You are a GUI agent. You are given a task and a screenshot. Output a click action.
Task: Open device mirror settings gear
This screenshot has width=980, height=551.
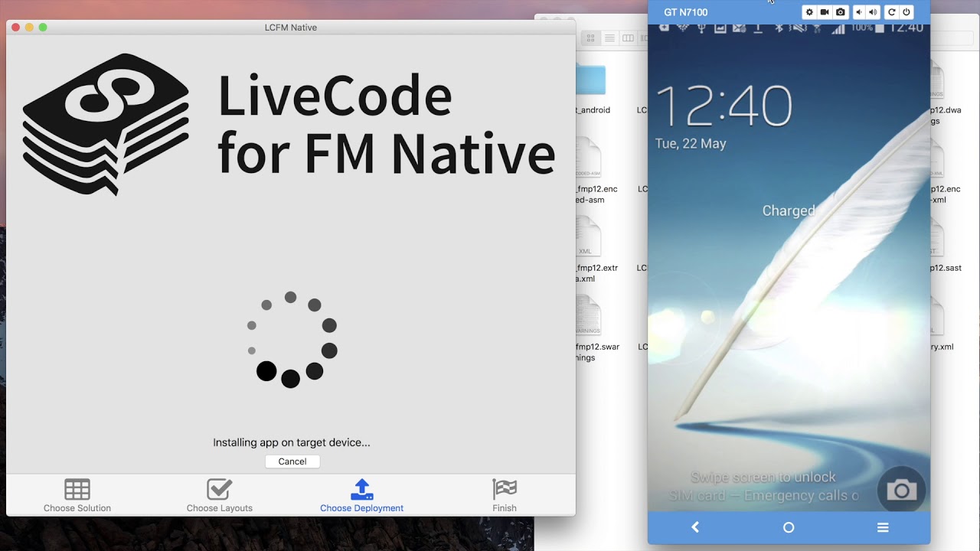click(808, 12)
